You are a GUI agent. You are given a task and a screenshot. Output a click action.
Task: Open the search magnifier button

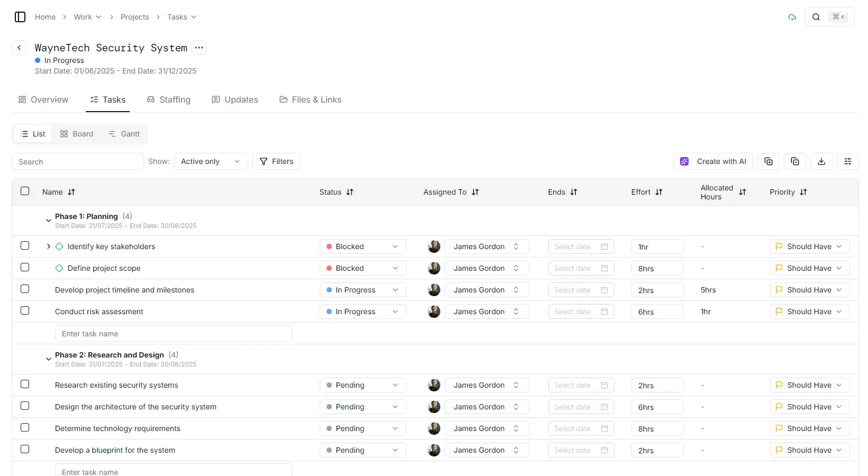pos(816,17)
